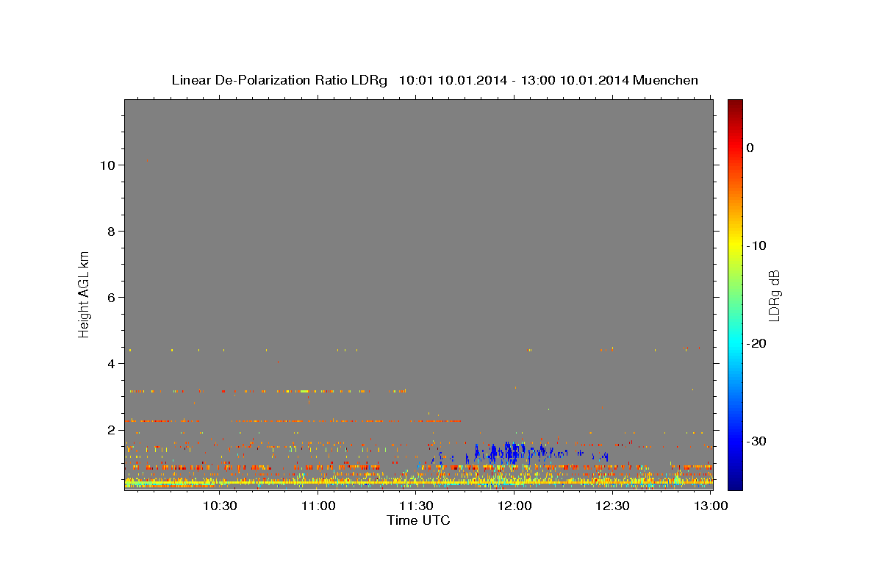Select the '12:00' time tick label

point(515,506)
